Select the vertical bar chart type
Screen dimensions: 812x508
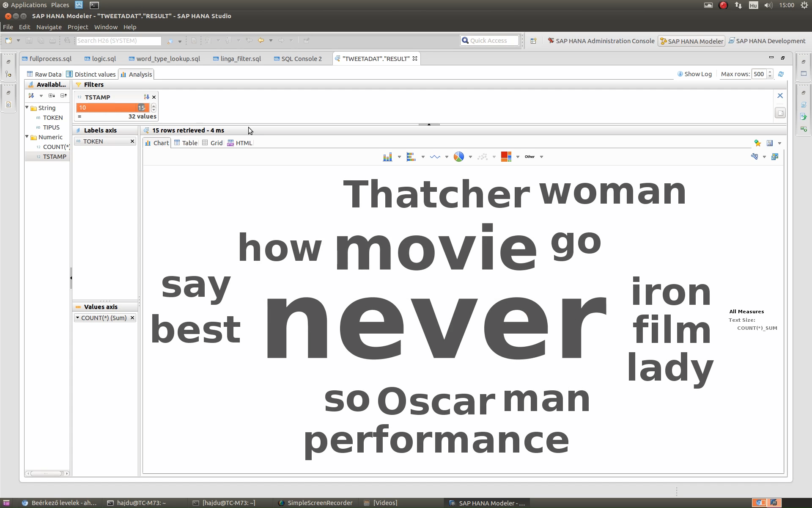[387, 157]
